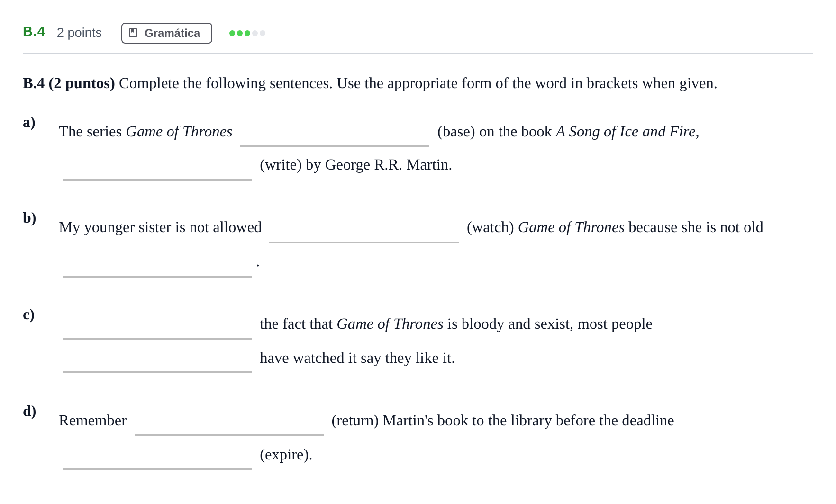This screenshot has width=836, height=504.
Task: Click the first green difficulty dot
Action: [232, 33]
